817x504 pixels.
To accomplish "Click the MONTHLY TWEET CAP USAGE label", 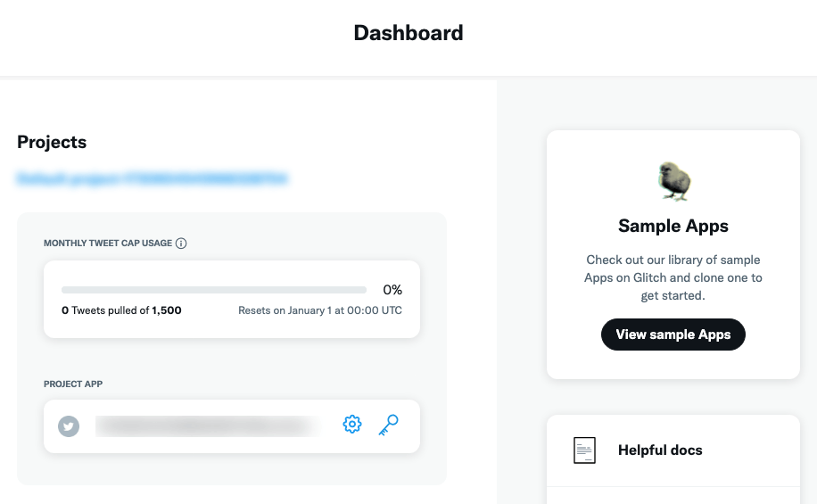I will click(x=108, y=243).
